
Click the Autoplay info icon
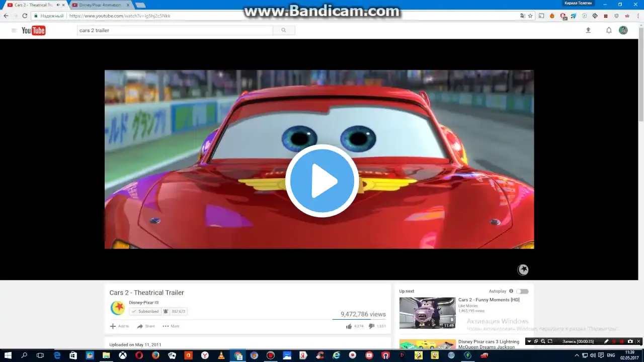pyautogui.click(x=511, y=291)
